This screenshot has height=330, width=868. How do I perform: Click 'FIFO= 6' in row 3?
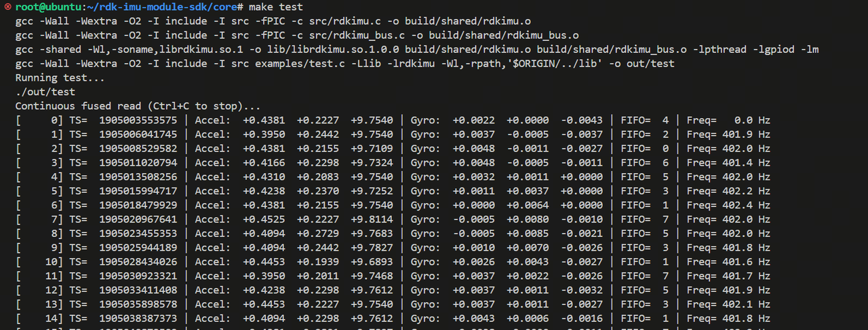[x=644, y=163]
